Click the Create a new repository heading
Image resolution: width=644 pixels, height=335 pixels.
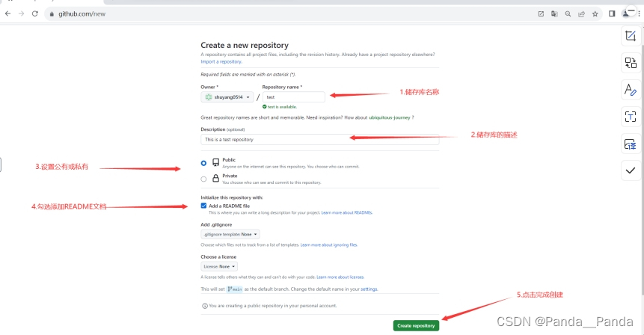[245, 45]
